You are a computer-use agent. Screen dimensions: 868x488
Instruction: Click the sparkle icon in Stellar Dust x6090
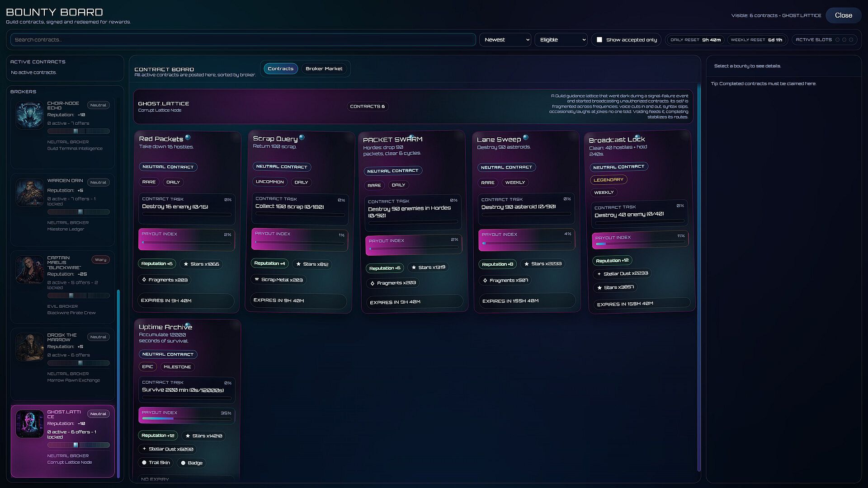(144, 449)
